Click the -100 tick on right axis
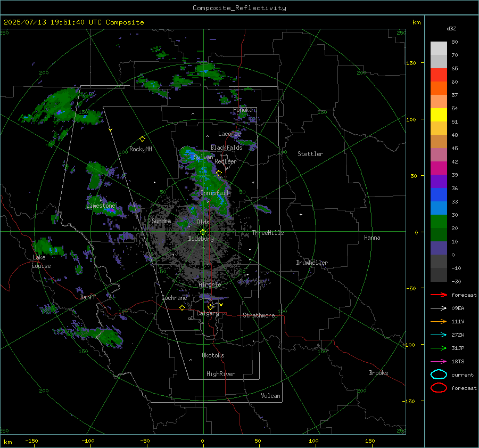Screen dimensions: 479x448 [409, 345]
